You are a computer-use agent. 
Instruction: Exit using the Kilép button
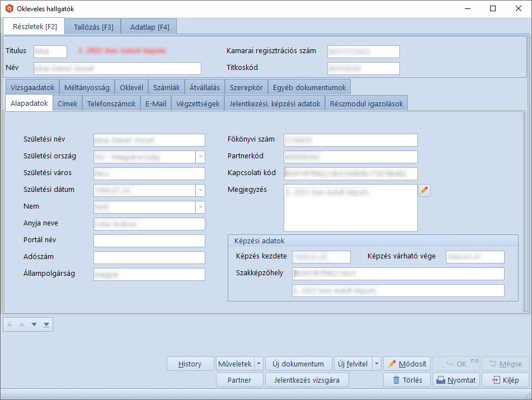pyautogui.click(x=505, y=380)
